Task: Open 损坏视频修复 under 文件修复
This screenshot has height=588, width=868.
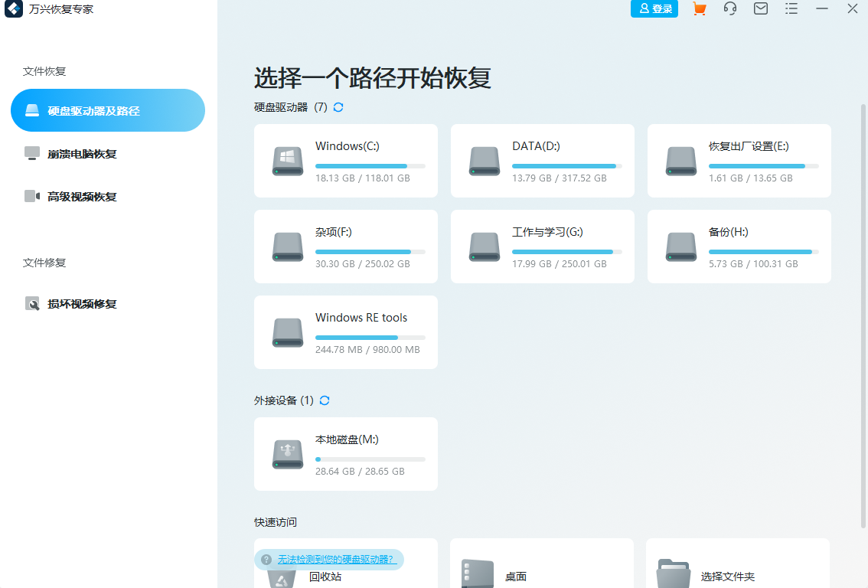Action: [x=107, y=303]
